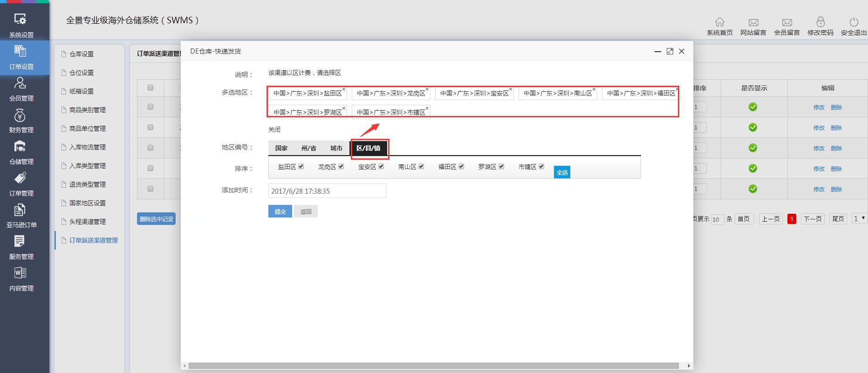Go to 下一页 next page
The image size is (868, 373).
pos(813,219)
